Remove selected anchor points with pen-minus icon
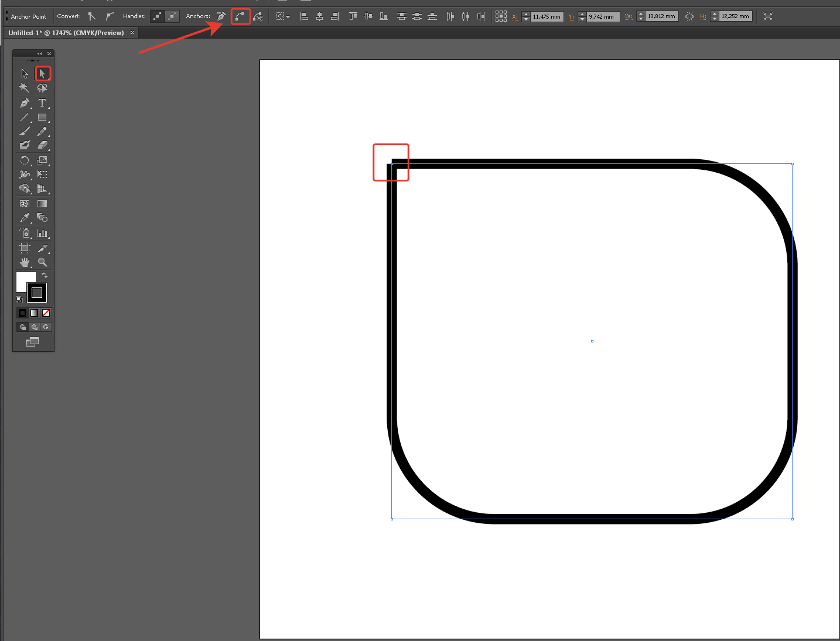840x641 pixels. [221, 16]
